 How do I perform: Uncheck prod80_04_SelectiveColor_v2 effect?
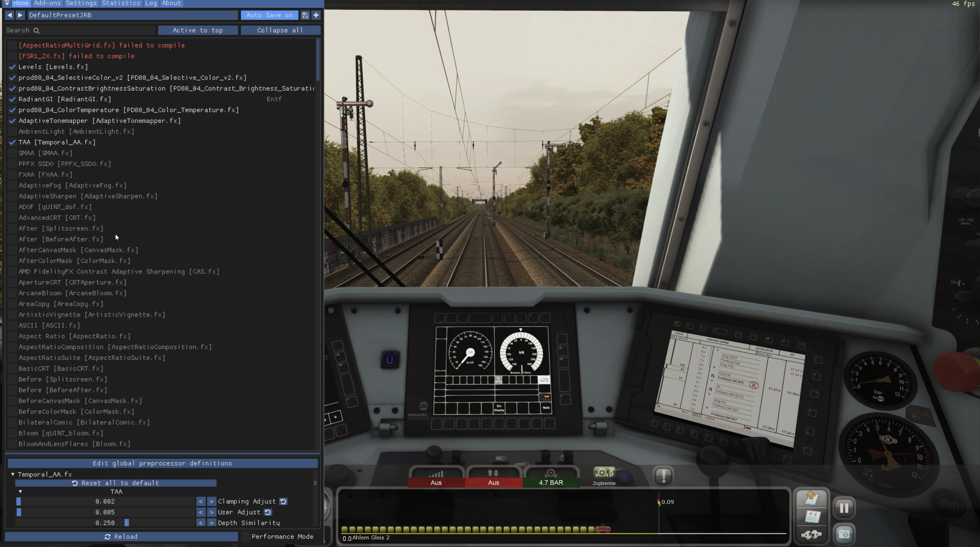click(x=12, y=78)
